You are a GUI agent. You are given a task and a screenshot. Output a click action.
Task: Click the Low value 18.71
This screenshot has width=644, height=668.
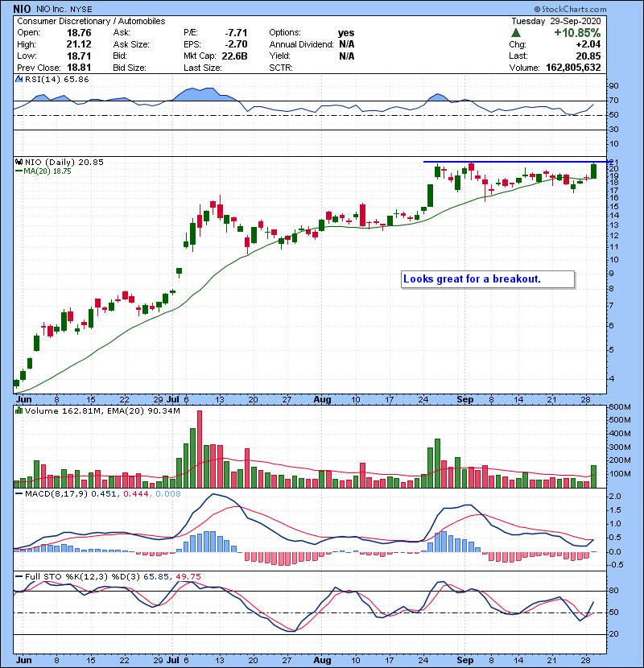[79, 56]
